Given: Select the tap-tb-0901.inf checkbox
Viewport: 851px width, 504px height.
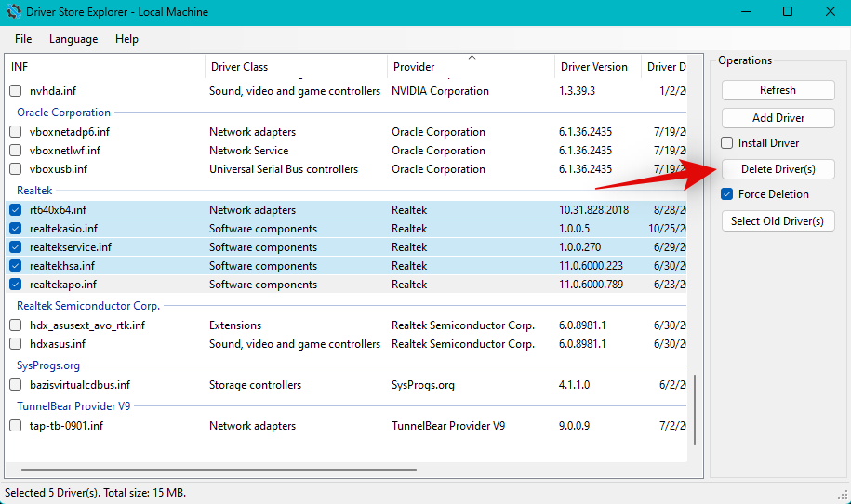Looking at the screenshot, I should (15, 426).
